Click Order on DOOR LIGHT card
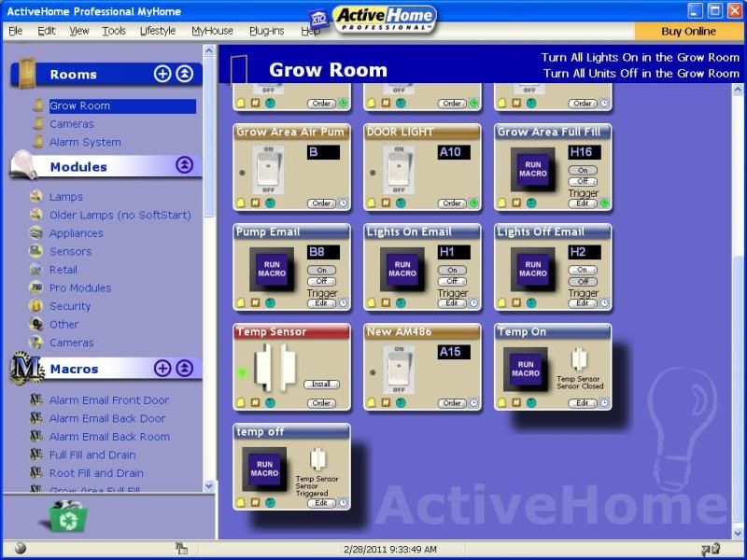This screenshot has height=560, width=747. 452,203
